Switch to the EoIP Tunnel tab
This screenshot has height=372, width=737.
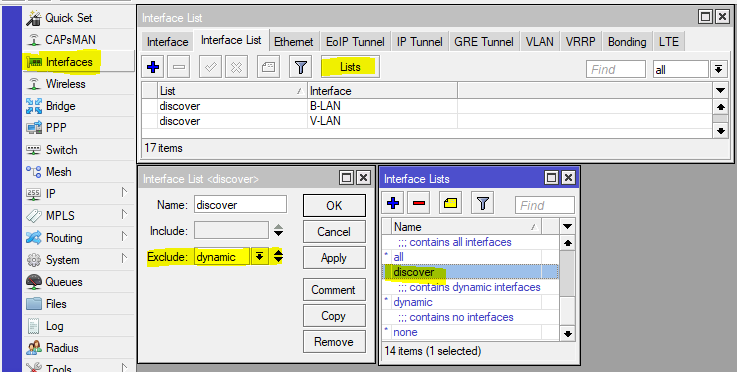(355, 42)
